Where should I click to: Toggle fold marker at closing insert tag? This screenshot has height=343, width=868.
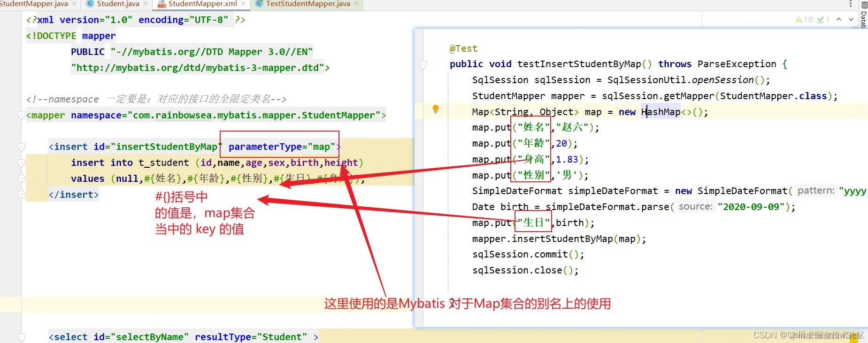click(21, 194)
